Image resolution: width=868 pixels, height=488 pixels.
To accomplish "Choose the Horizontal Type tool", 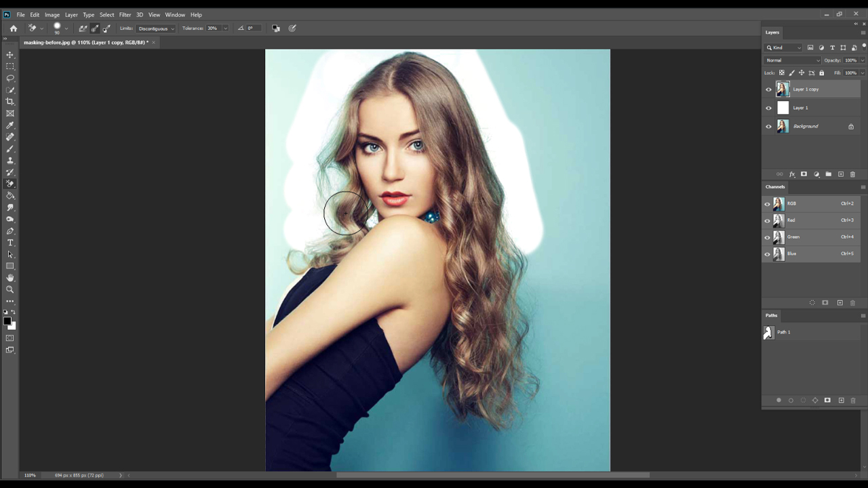I will coord(10,243).
